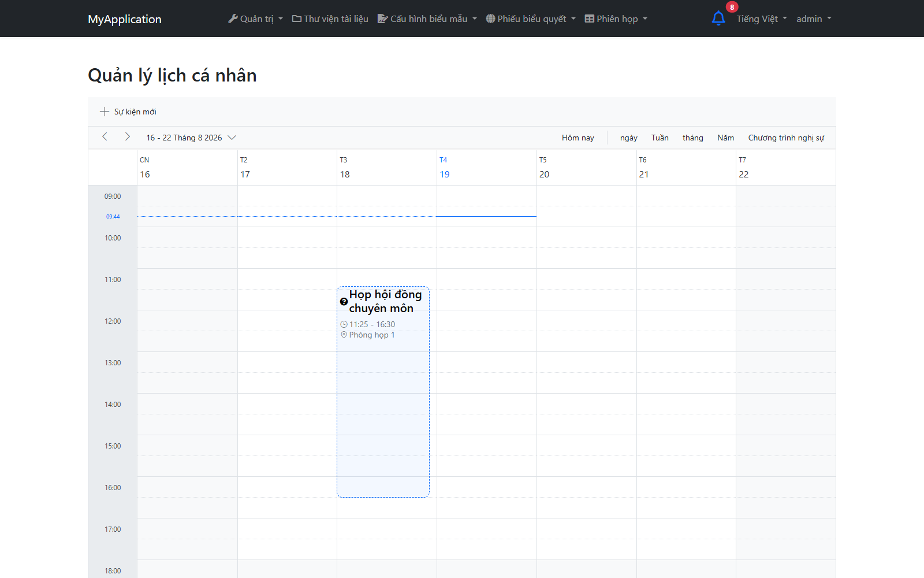Open the Tiếng Việt language dropdown

pos(762,18)
